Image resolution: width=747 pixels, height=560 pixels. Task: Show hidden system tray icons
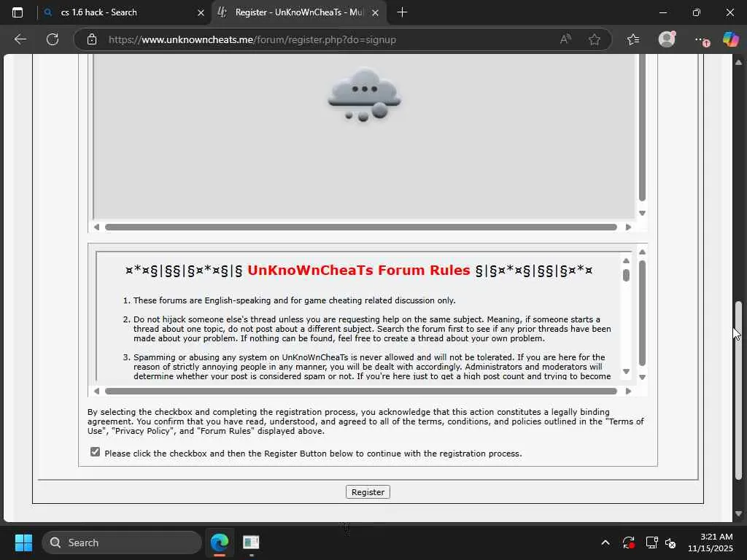tap(605, 542)
